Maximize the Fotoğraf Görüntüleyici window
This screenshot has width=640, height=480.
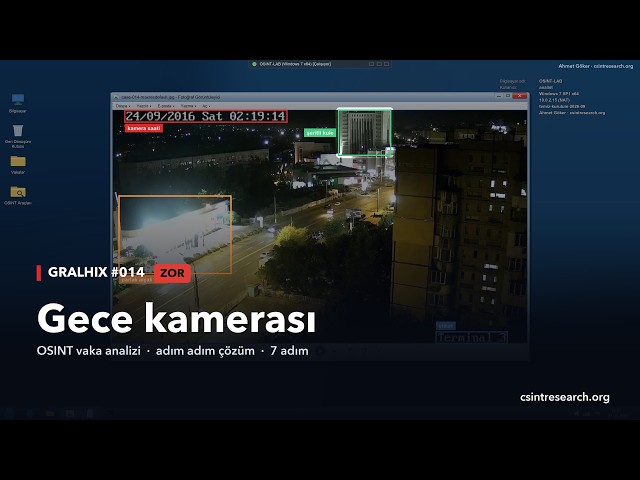click(x=508, y=96)
